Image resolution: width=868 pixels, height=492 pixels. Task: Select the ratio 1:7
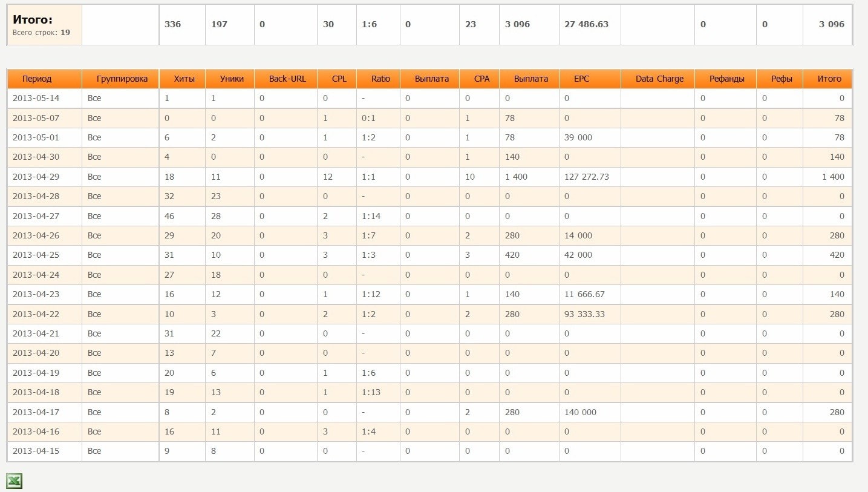(x=368, y=235)
